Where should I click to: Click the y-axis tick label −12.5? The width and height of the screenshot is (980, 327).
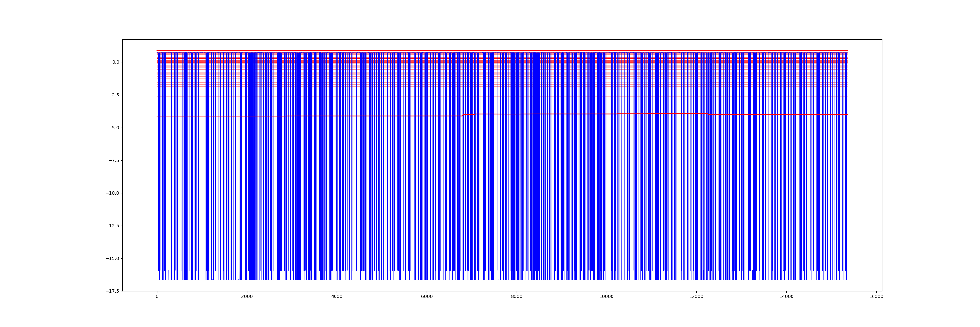coord(113,226)
